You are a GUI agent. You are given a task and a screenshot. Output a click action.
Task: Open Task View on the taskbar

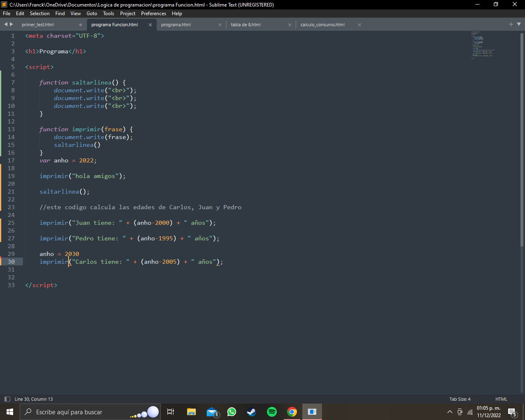(171, 412)
